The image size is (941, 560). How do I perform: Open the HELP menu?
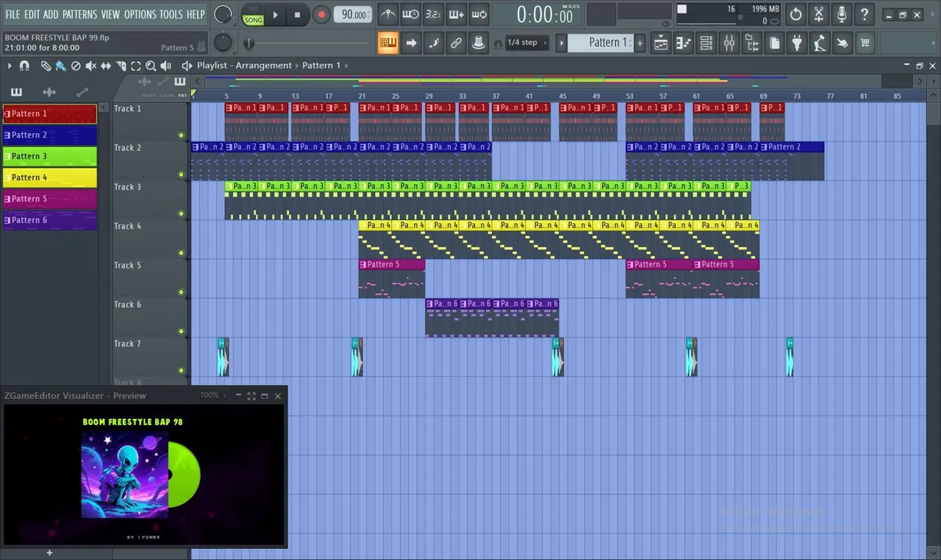196,14
